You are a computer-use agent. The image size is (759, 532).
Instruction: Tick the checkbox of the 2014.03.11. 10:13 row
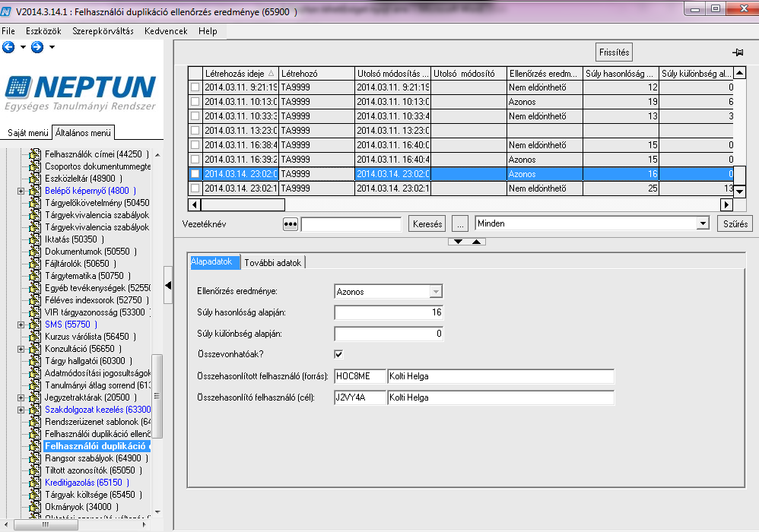pyautogui.click(x=195, y=102)
